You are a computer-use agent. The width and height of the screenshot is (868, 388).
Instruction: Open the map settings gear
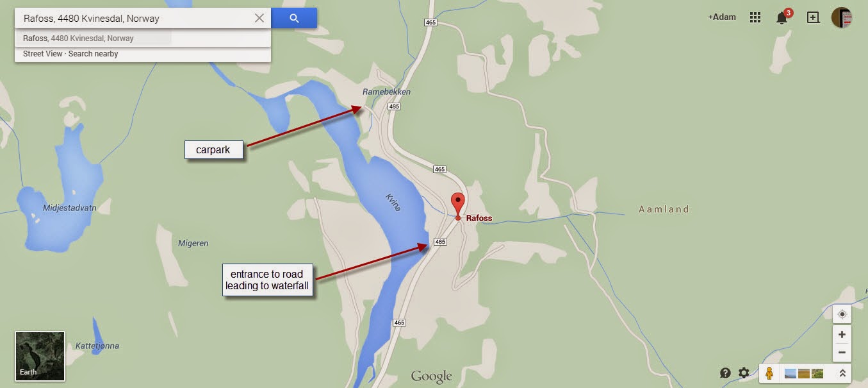coord(744,373)
